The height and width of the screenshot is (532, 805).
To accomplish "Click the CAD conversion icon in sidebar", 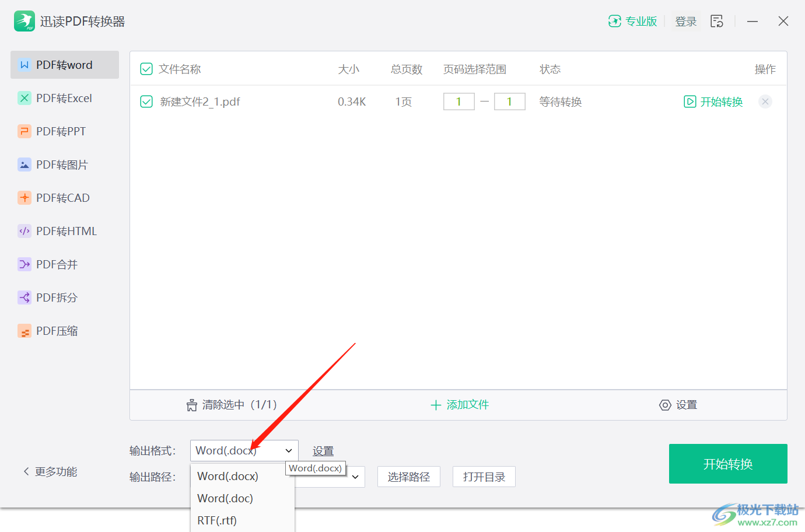I will pyautogui.click(x=24, y=198).
